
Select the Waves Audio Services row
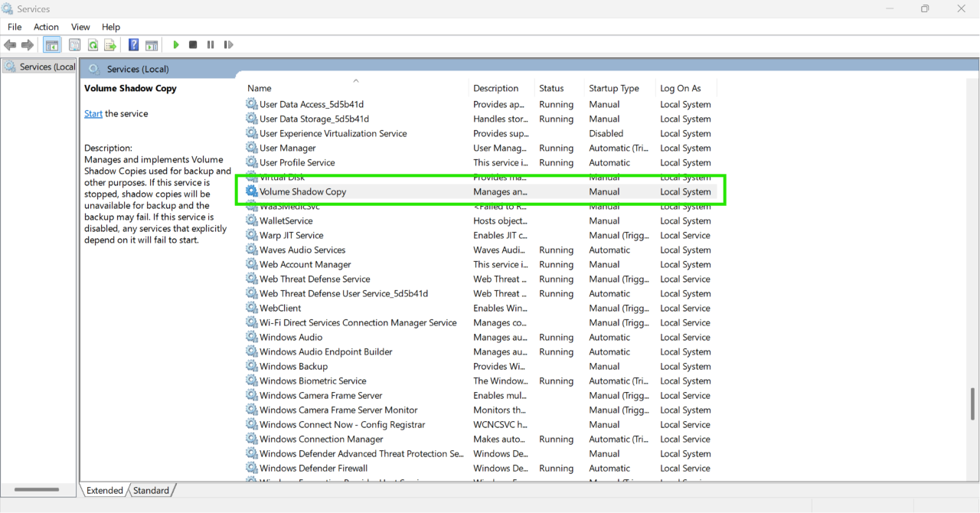[x=480, y=250]
